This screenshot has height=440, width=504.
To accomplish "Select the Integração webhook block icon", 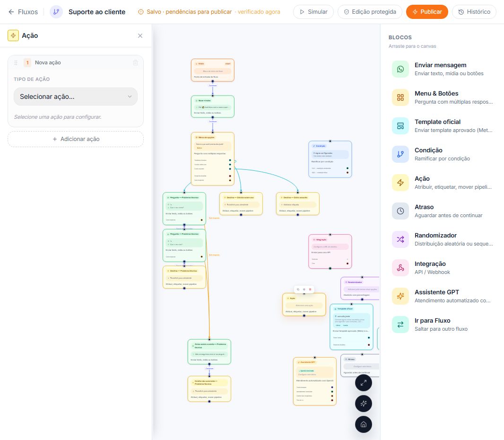I will (x=400, y=268).
